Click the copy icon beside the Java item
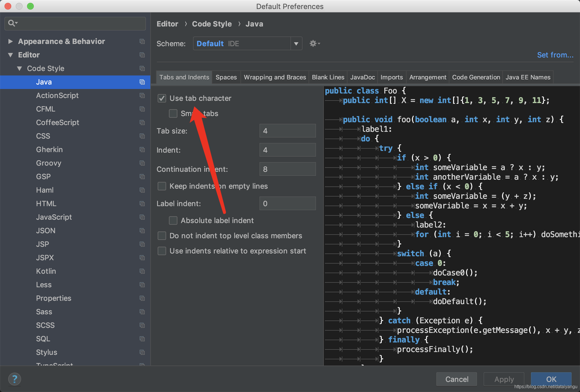580x392 pixels. click(142, 82)
